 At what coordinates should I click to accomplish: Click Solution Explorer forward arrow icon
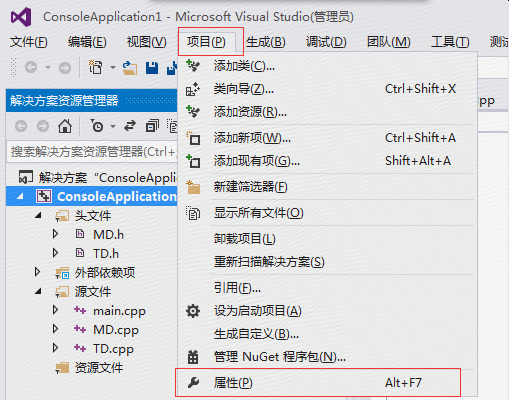click(x=43, y=126)
